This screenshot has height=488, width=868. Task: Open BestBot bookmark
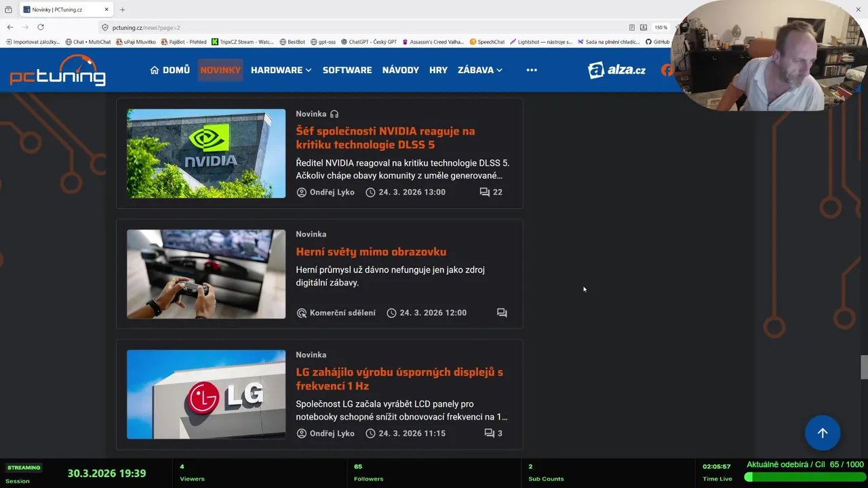[x=292, y=41]
